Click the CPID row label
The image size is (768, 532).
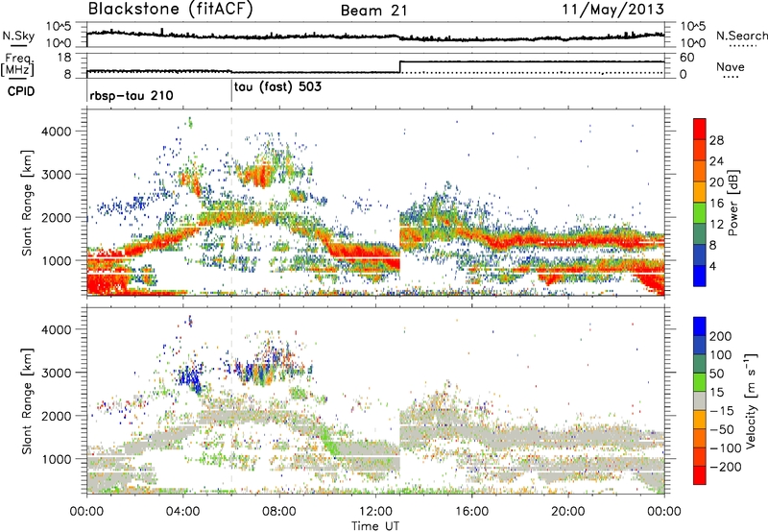(x=21, y=91)
